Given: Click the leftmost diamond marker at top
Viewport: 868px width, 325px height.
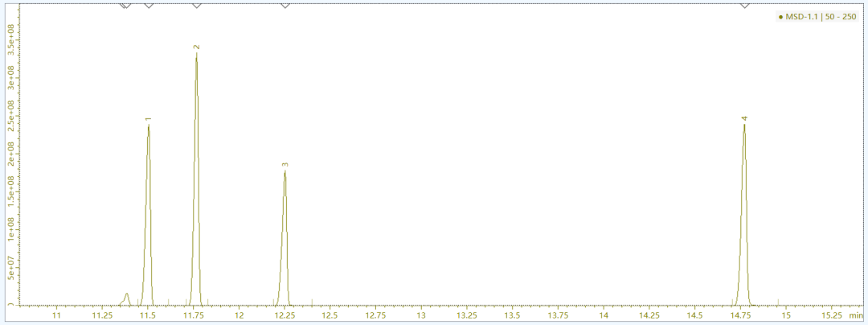Looking at the screenshot, I should 125,5.
